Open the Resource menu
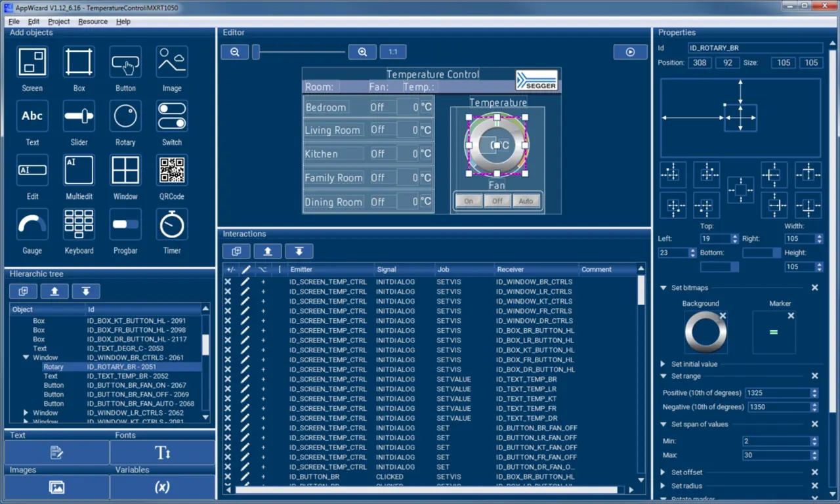840x504 pixels. pyautogui.click(x=93, y=22)
